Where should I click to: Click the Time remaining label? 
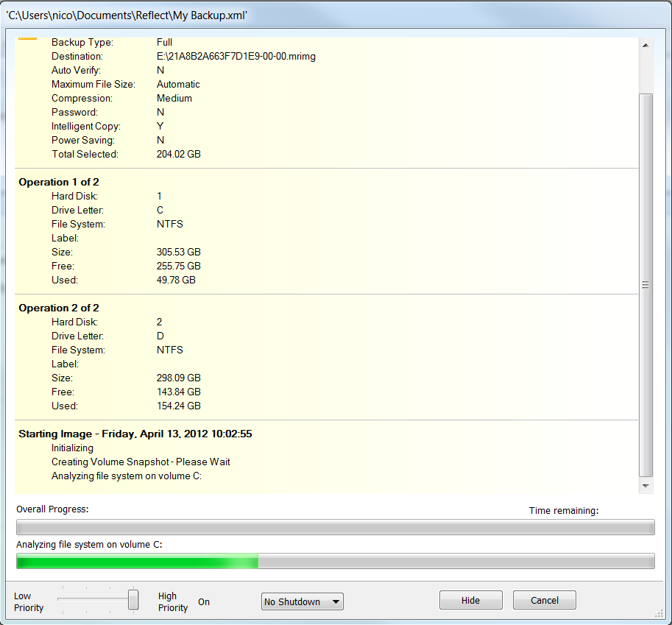(x=564, y=510)
